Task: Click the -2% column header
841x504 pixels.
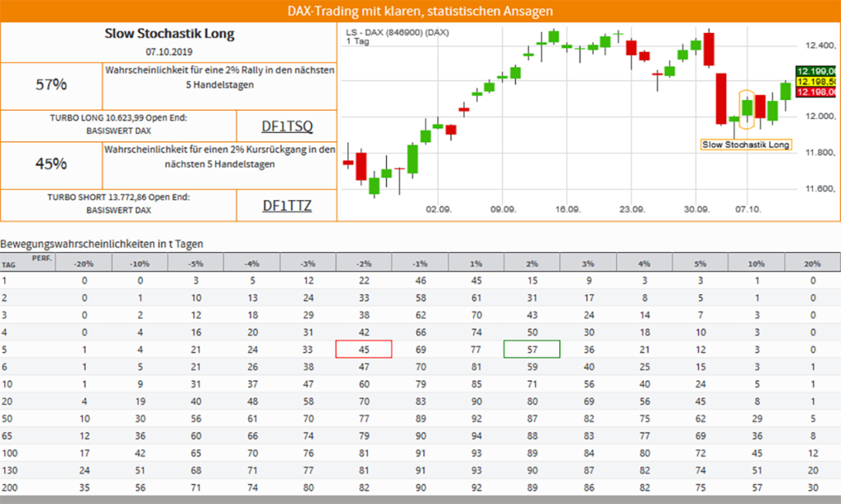Action: click(364, 263)
